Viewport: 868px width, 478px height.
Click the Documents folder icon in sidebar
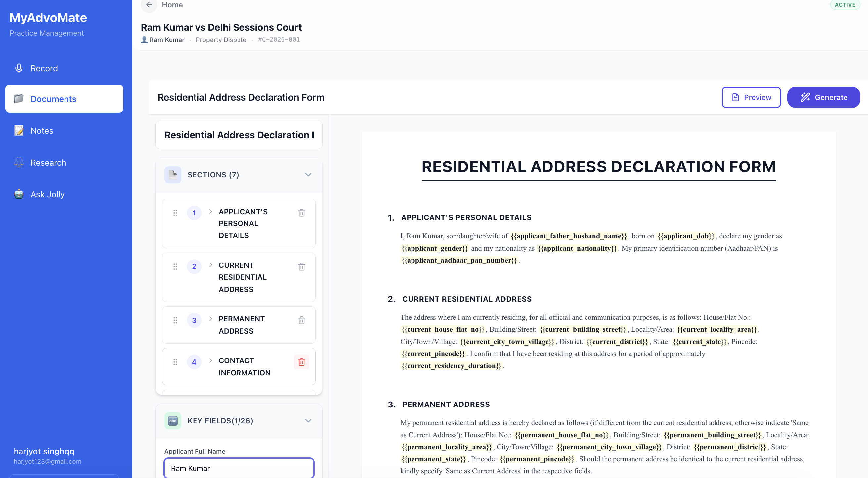pos(19,99)
